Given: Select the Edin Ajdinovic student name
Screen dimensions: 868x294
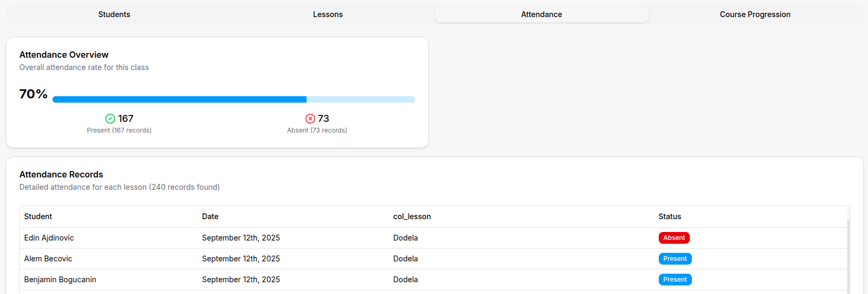Looking at the screenshot, I should 49,238.
